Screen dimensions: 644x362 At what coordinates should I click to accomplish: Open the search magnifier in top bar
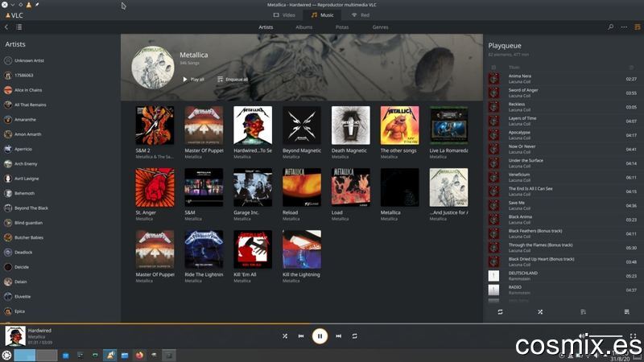pyautogui.click(x=611, y=27)
